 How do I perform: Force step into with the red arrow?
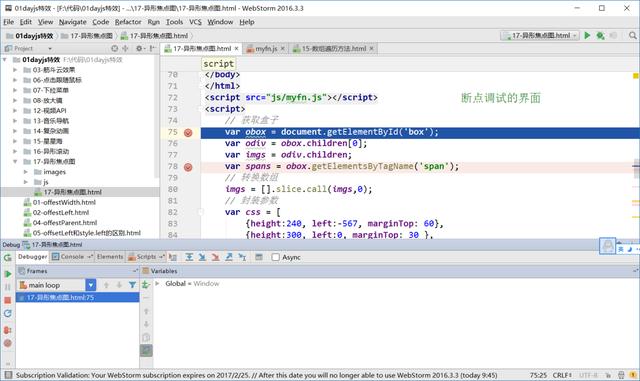[x=216, y=257]
